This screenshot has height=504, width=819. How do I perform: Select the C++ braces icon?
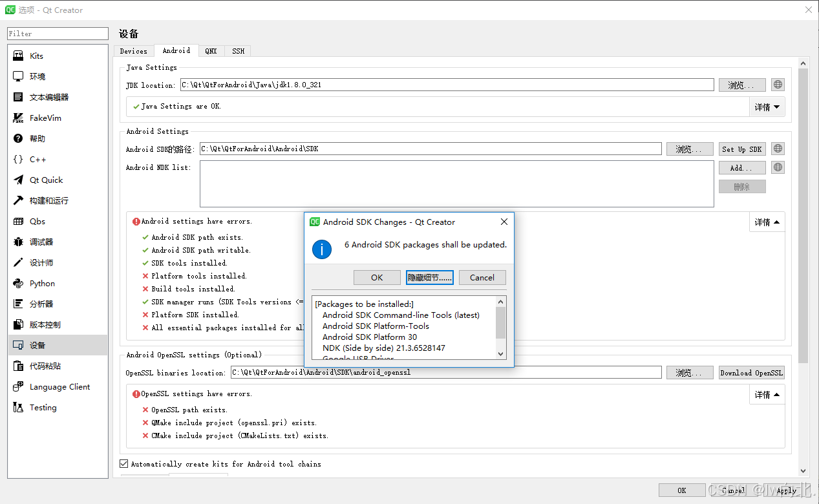(x=18, y=159)
